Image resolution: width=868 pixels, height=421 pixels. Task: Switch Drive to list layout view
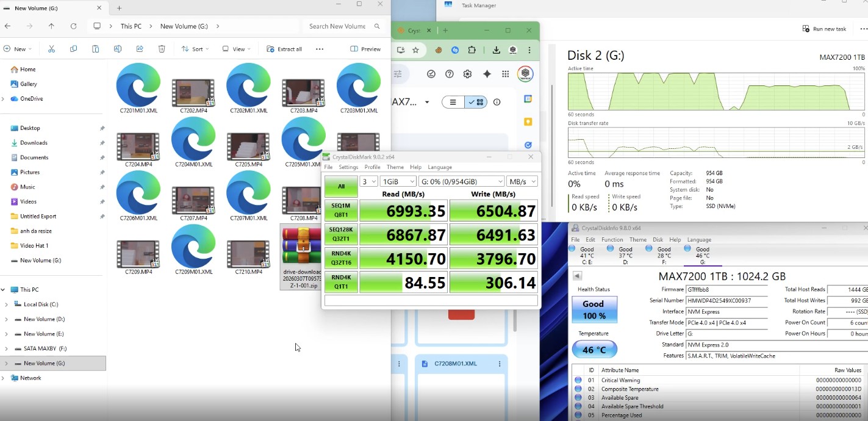coord(453,102)
